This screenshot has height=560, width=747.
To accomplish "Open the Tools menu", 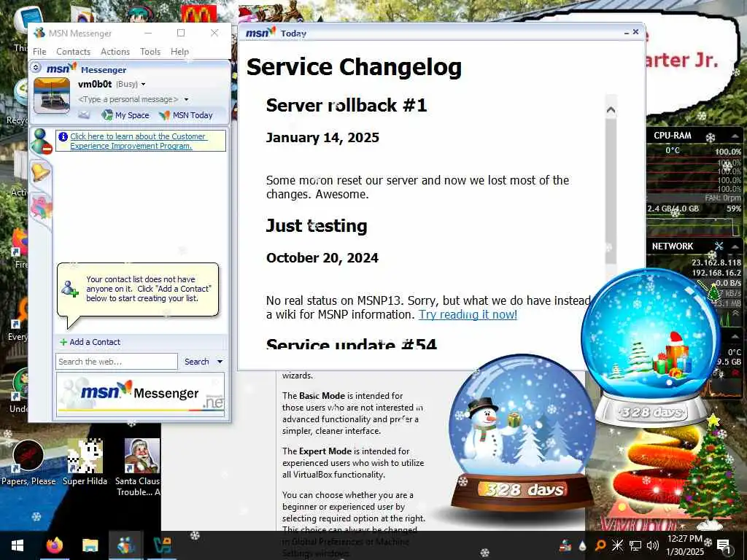I will pos(150,52).
